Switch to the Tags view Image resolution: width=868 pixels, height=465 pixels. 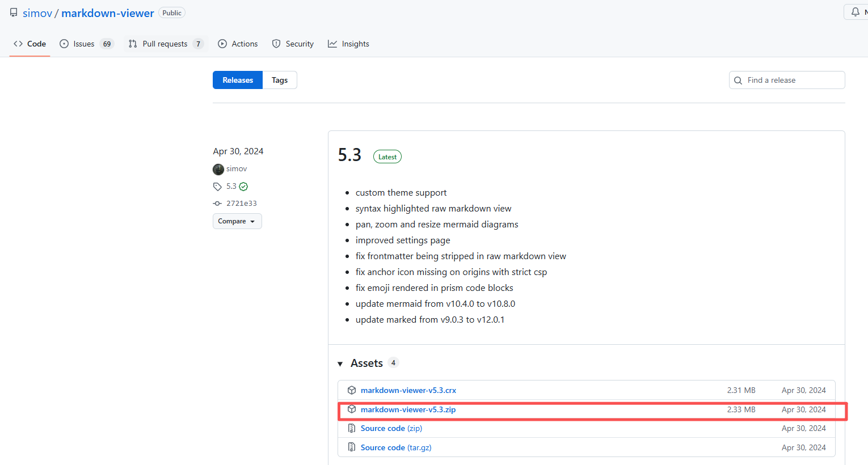[280, 80]
